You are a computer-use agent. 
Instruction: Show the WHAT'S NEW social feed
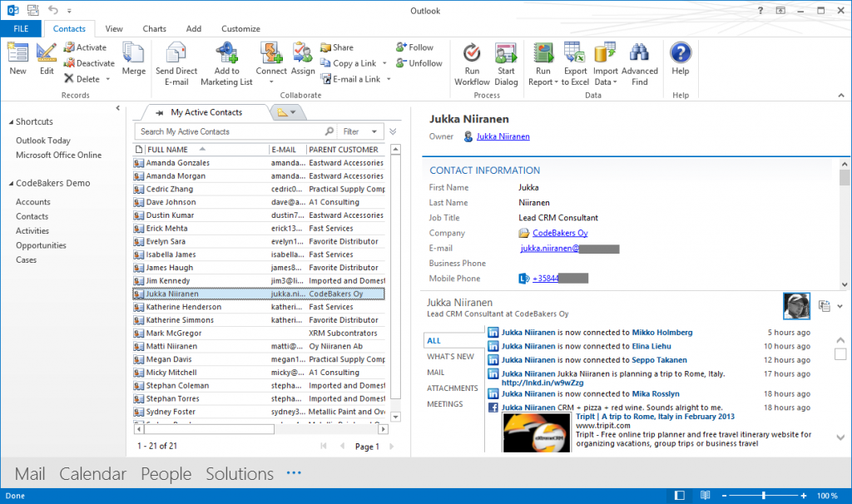click(450, 356)
